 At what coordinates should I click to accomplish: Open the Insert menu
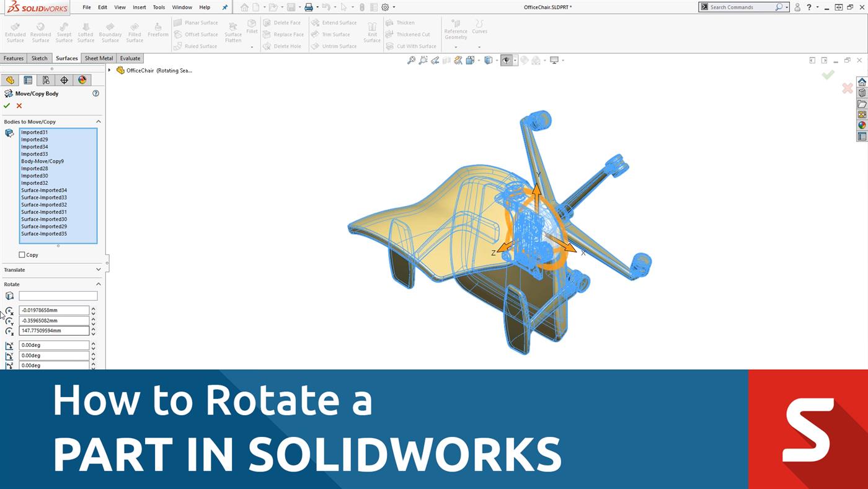pos(139,7)
